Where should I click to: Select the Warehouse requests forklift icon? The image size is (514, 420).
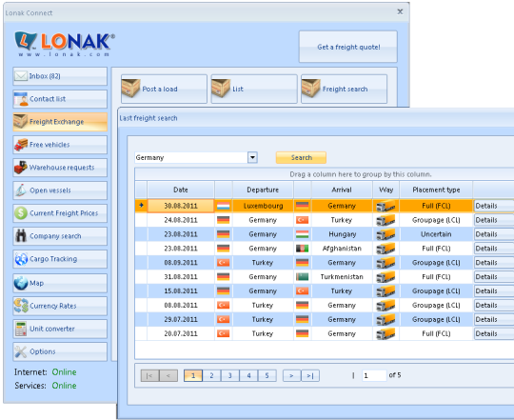[21, 168]
